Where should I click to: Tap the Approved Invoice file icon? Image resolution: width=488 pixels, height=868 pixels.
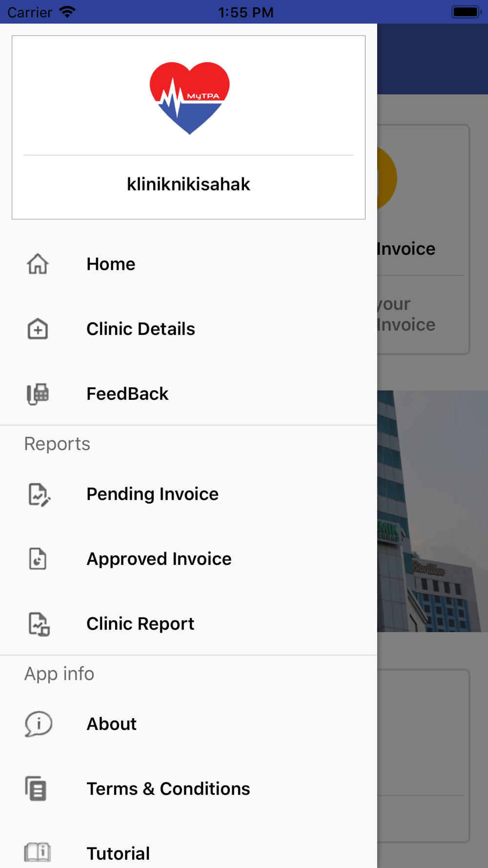[38, 559]
